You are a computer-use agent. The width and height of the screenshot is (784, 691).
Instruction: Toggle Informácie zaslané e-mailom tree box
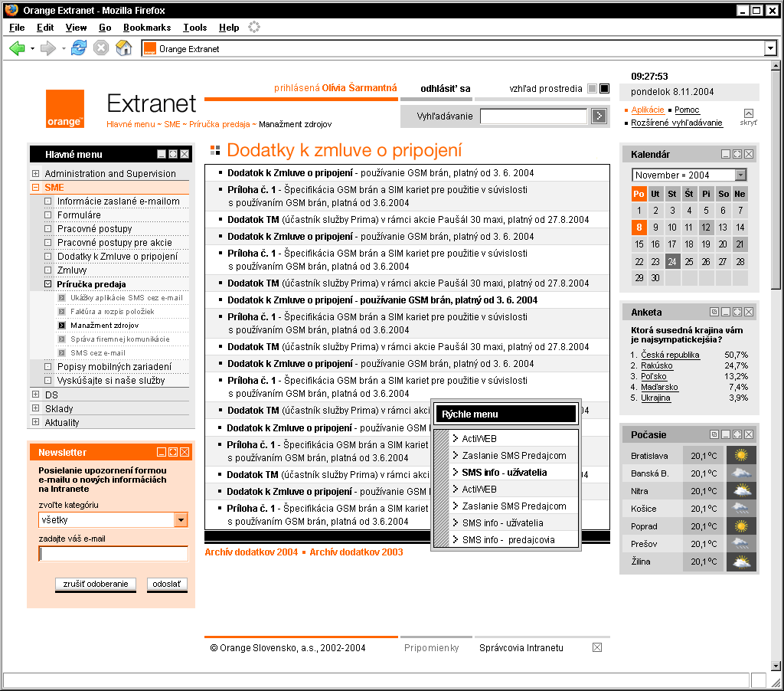pyautogui.click(x=48, y=201)
